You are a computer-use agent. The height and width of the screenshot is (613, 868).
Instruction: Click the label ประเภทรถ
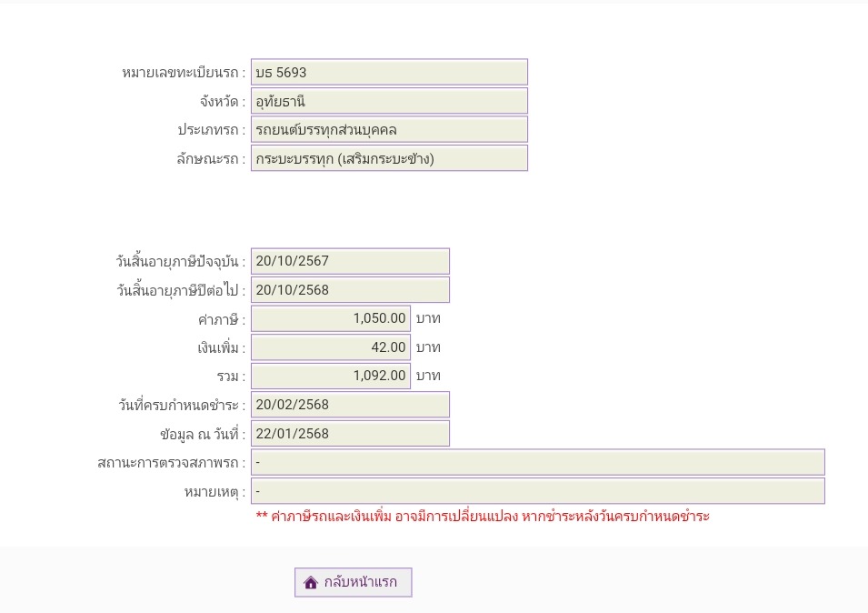pyautogui.click(x=212, y=130)
